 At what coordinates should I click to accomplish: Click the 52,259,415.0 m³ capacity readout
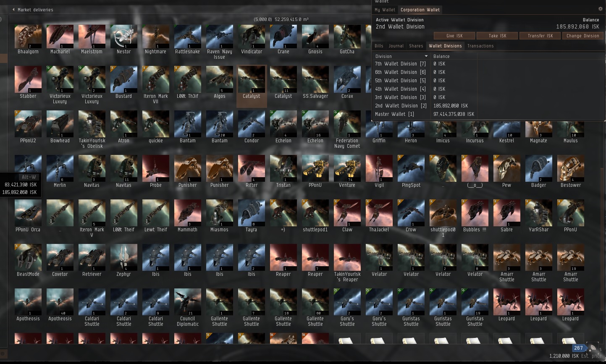pyautogui.click(x=291, y=19)
